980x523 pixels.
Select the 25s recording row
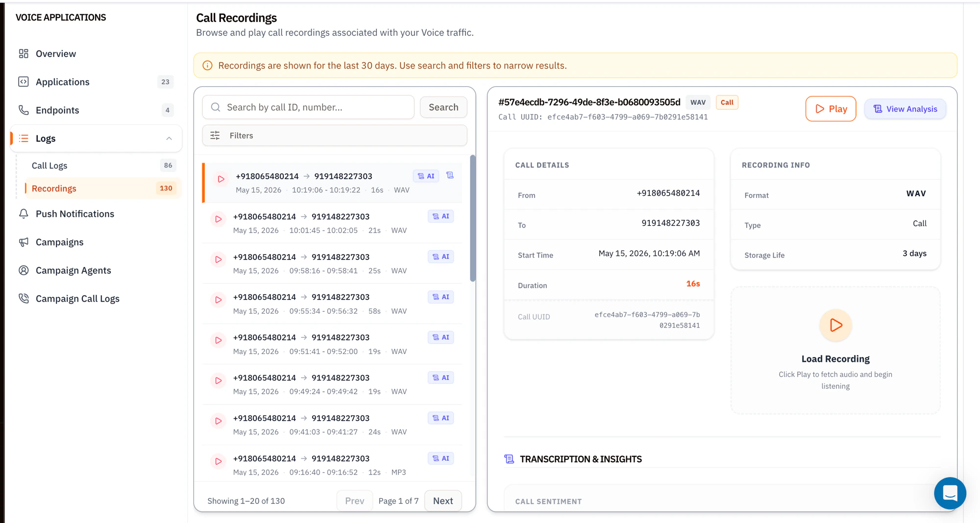pos(333,263)
